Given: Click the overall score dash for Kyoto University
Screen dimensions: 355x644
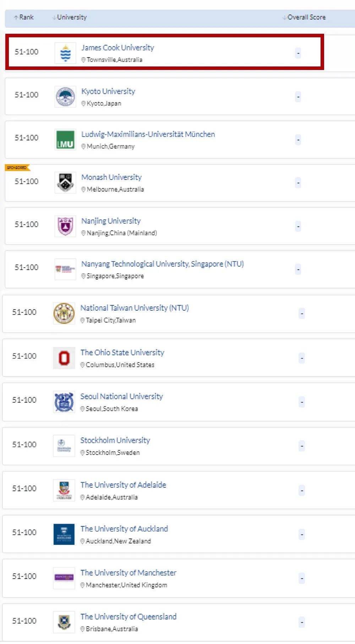Looking at the screenshot, I should tap(298, 97).
